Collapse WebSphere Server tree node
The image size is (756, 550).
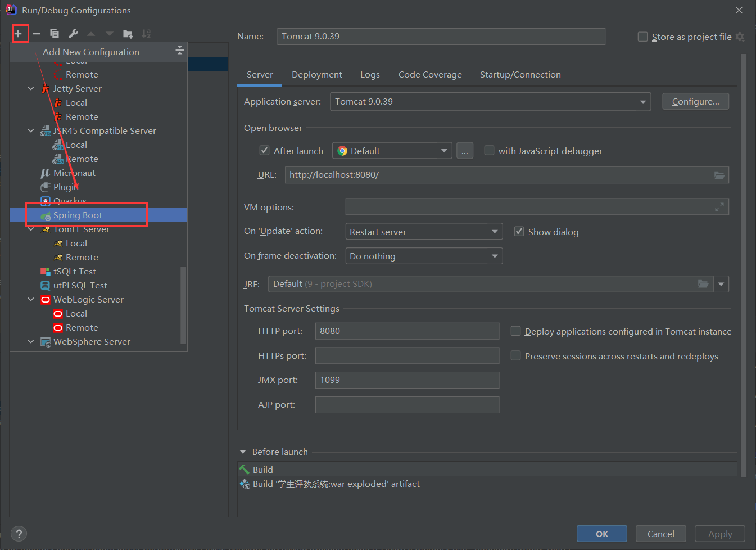(31, 342)
